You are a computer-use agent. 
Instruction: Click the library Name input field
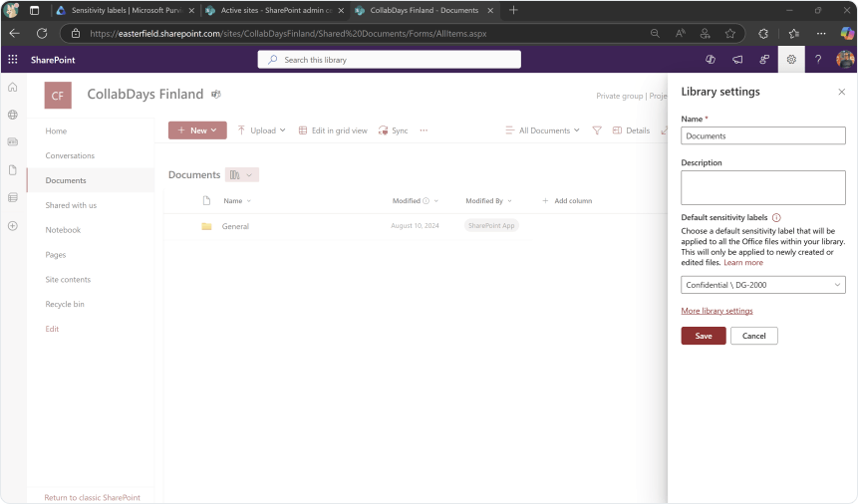[762, 135]
